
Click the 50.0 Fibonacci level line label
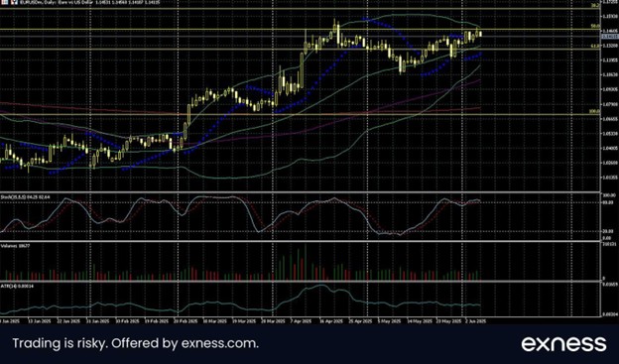pyautogui.click(x=595, y=27)
